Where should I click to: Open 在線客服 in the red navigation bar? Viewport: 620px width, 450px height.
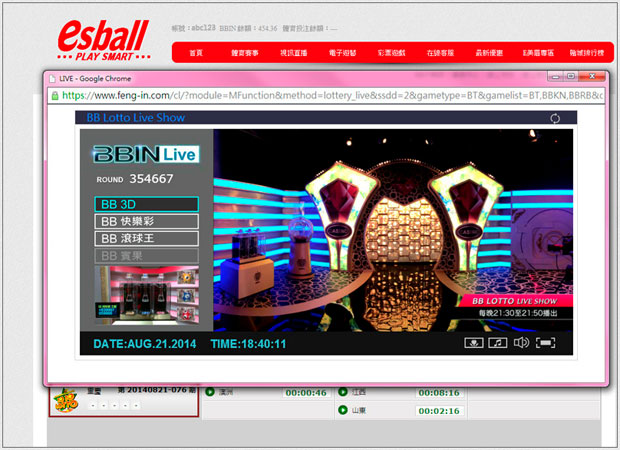click(440, 53)
